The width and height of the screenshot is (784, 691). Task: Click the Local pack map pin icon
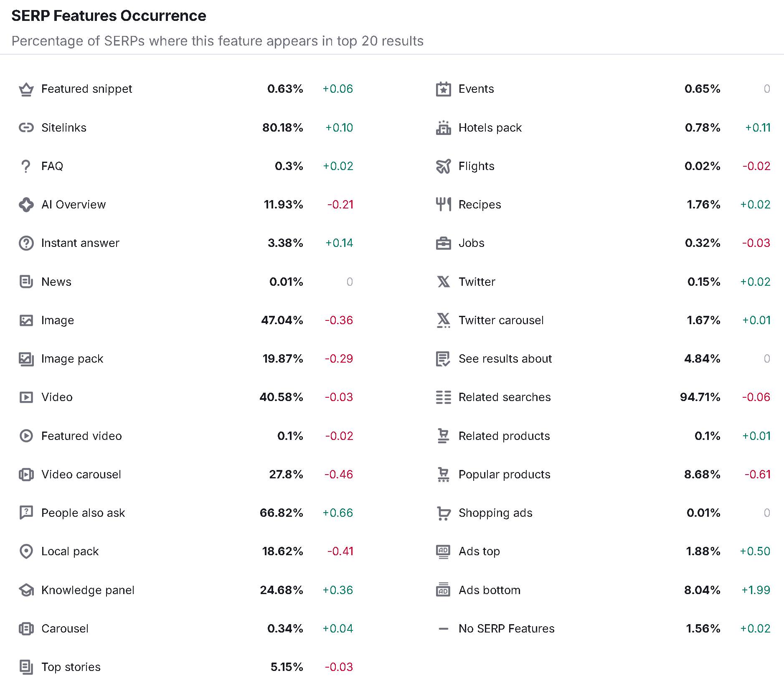click(26, 551)
